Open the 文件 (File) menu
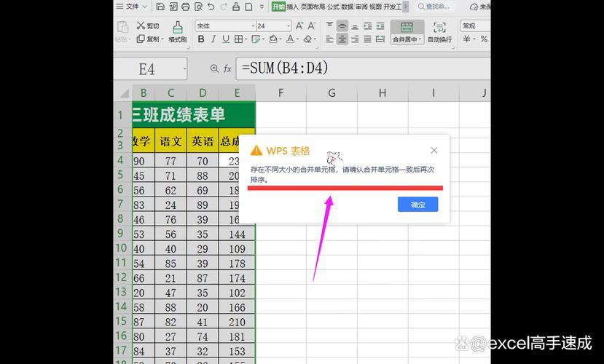Image resolution: width=604 pixels, height=364 pixels. (x=132, y=7)
